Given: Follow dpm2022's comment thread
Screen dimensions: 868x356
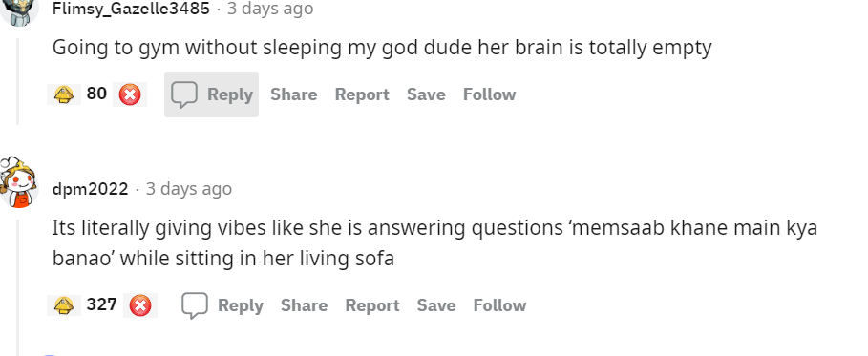Looking at the screenshot, I should tap(499, 305).
